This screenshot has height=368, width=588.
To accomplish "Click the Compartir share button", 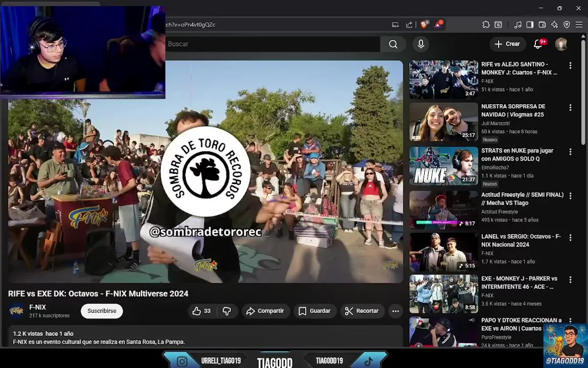I will (x=265, y=311).
